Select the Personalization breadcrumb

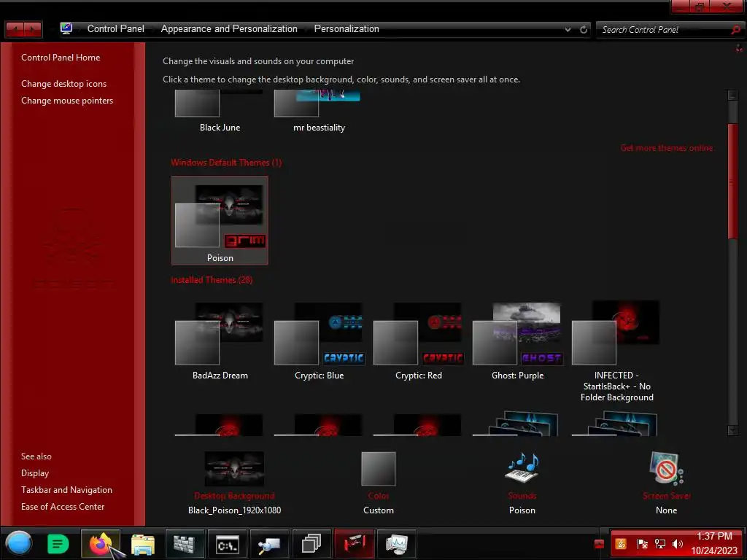click(x=347, y=28)
